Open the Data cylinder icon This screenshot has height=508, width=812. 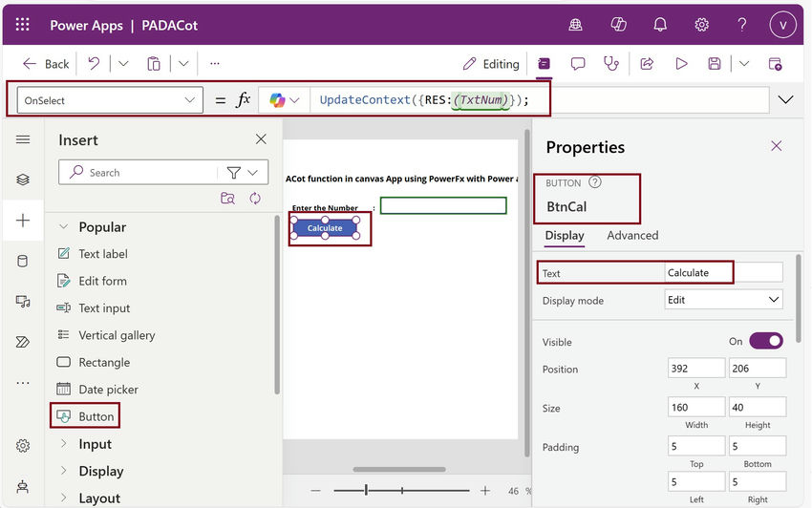[x=23, y=261]
